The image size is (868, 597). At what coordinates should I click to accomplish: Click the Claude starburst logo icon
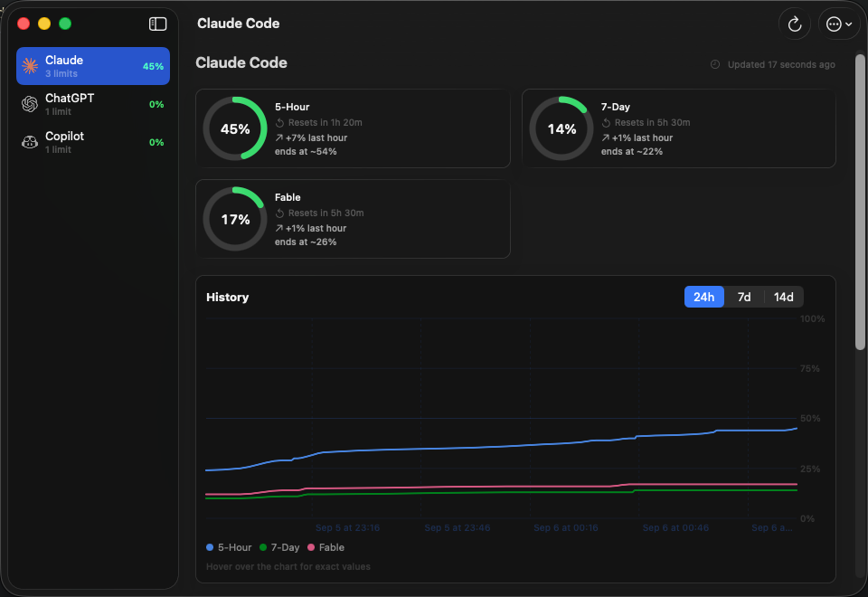pos(30,66)
